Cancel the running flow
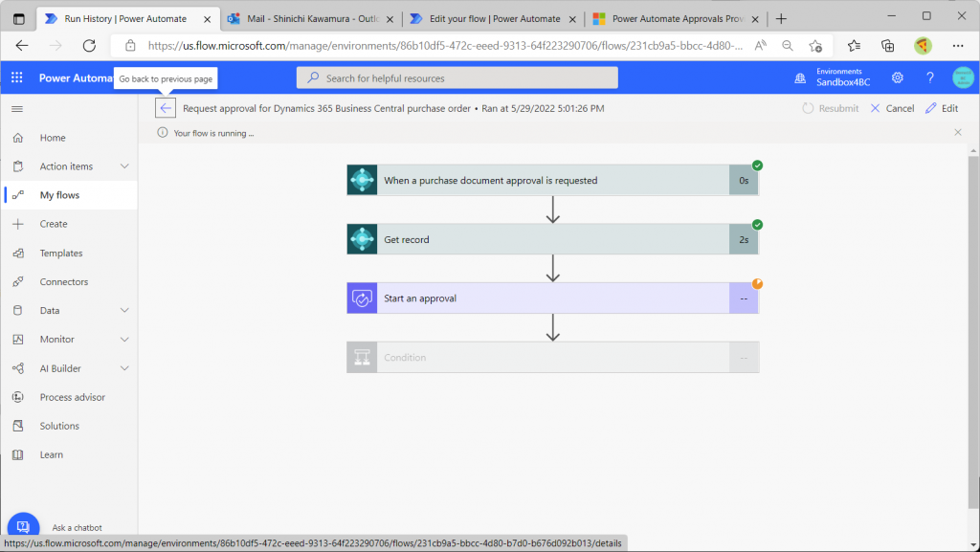980x552 pixels. (892, 108)
